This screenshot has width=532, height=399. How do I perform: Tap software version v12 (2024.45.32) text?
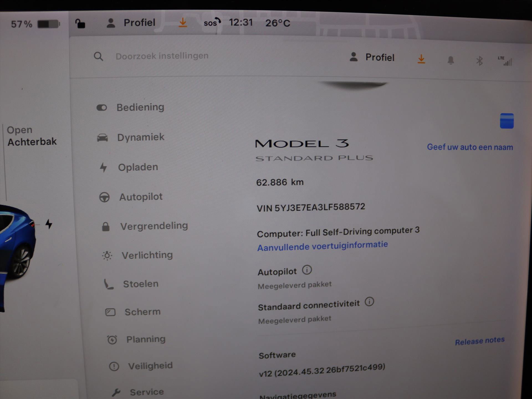pos(322,370)
